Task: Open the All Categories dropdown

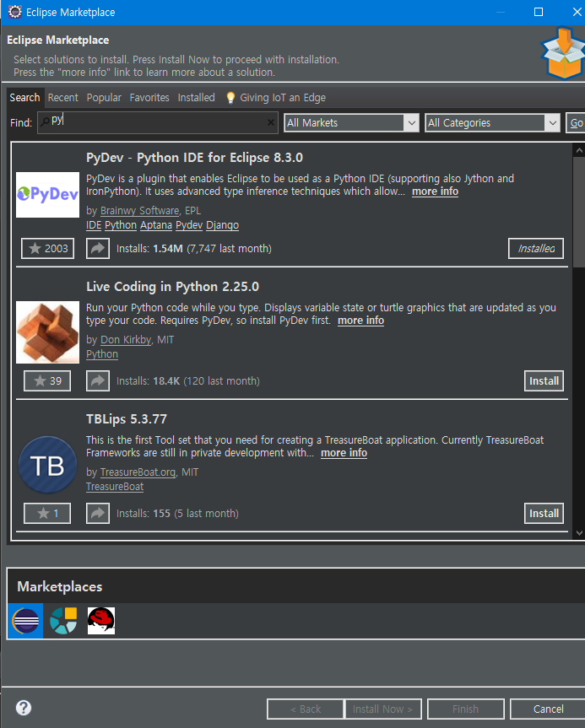Action: pyautogui.click(x=492, y=122)
